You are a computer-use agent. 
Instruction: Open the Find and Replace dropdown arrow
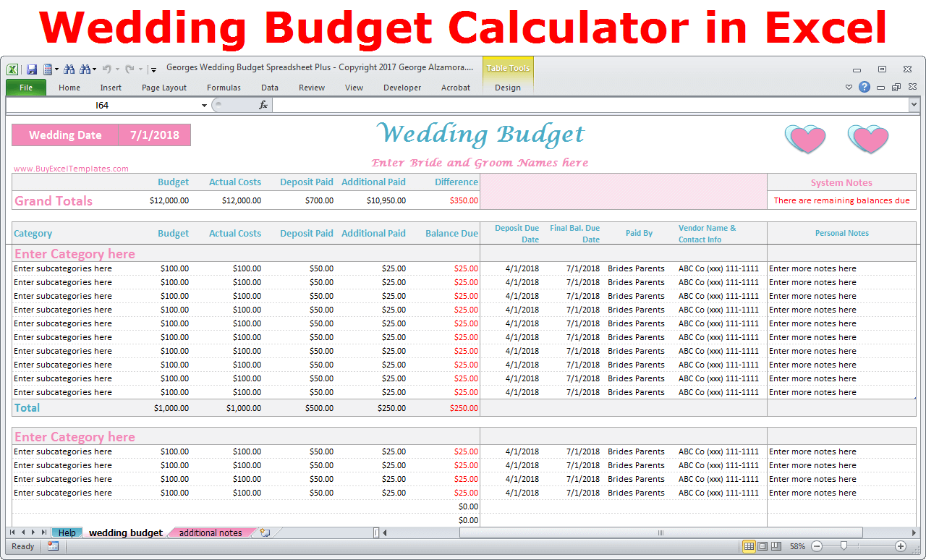tap(94, 69)
